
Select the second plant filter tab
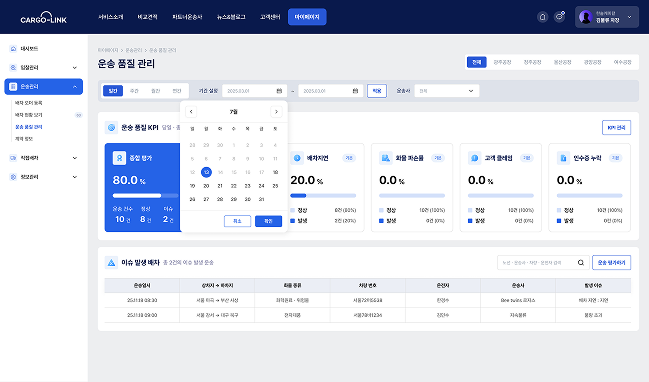502,62
